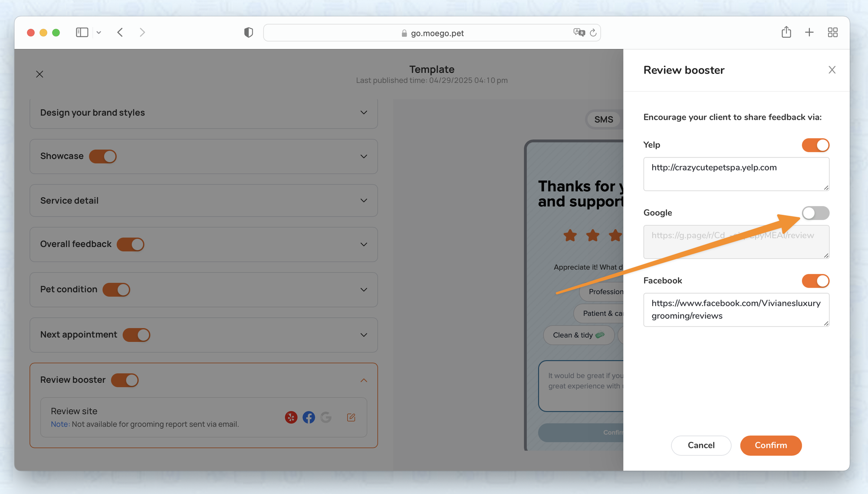Expand the Next appointment section chevron

click(364, 335)
